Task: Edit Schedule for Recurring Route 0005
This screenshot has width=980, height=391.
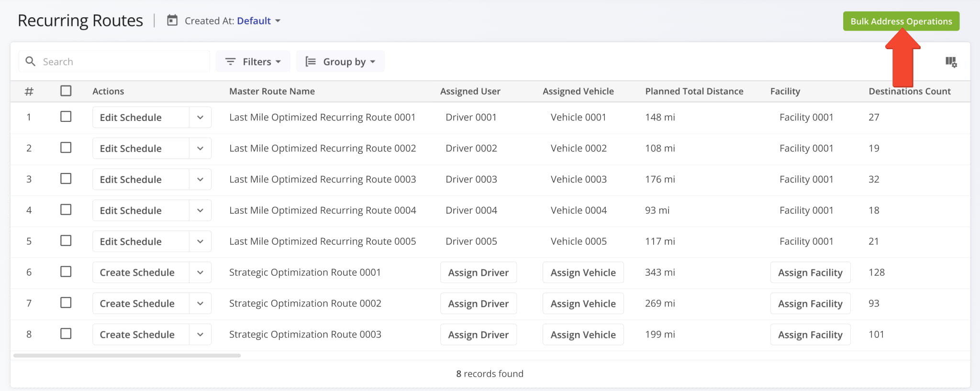Action: point(141,241)
